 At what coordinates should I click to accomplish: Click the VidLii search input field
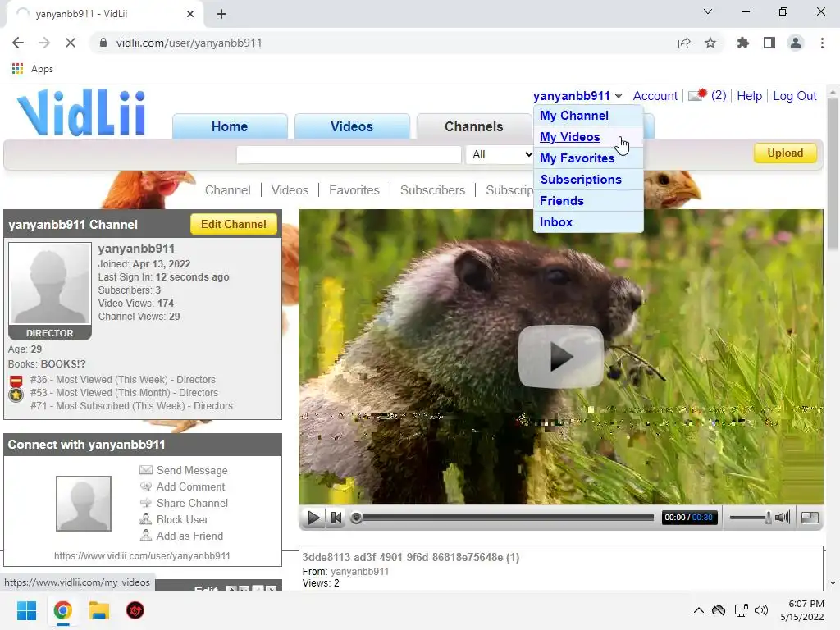tap(349, 155)
